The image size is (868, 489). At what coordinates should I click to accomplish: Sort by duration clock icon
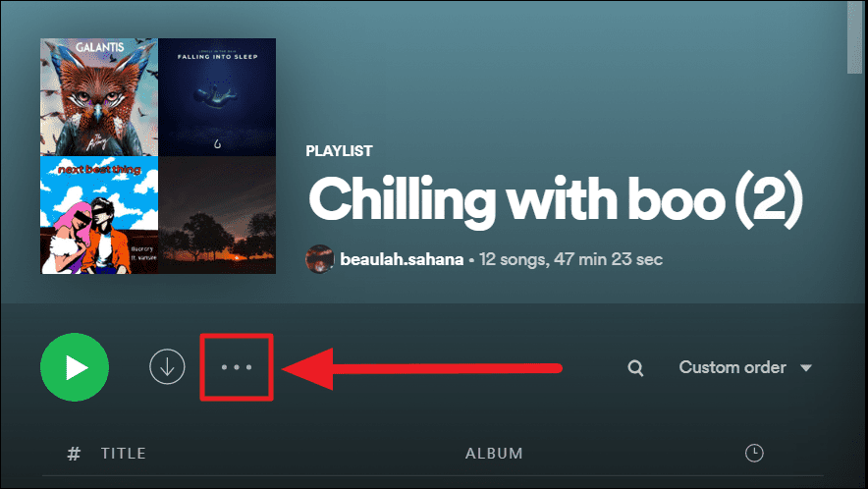[x=754, y=453]
